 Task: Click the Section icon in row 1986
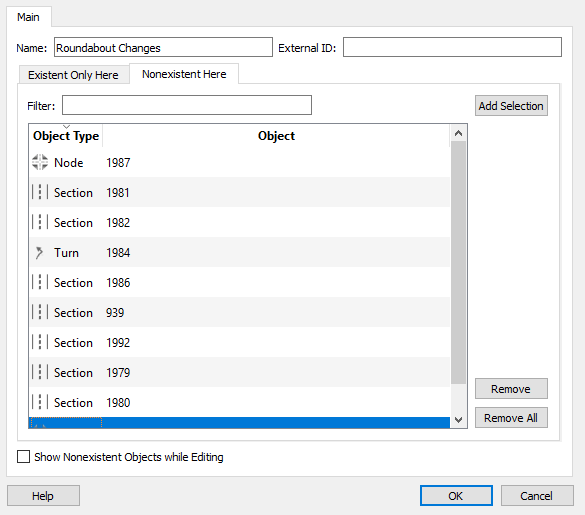[x=40, y=283]
